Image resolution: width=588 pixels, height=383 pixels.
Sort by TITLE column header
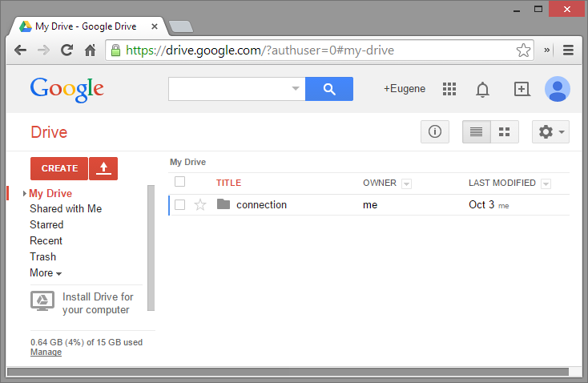click(228, 183)
